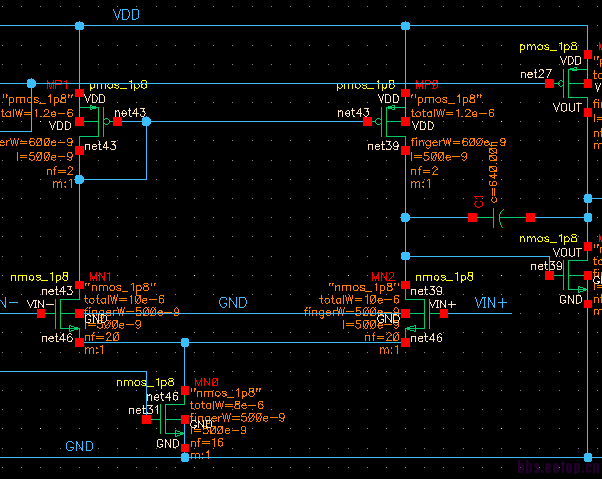The width and height of the screenshot is (602, 479).
Task: Click the GND wire label at bottom left
Action: click(x=79, y=446)
